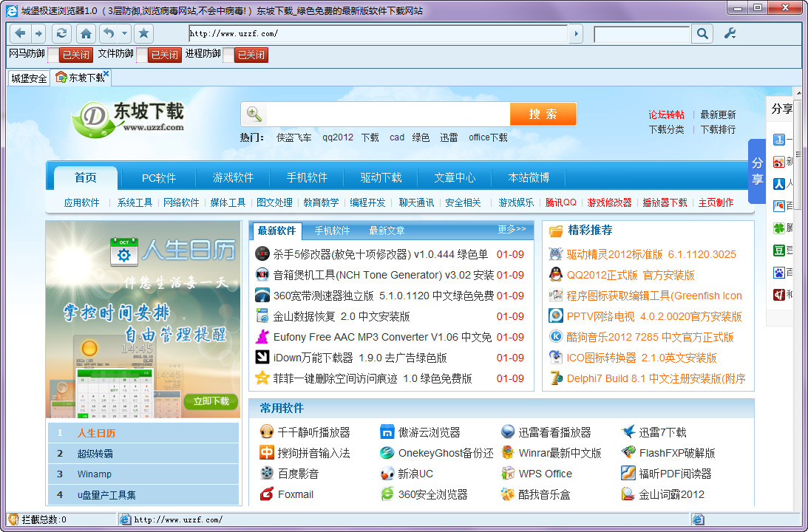Click the QQ penguin icon
This screenshot has width=808, height=532.
pos(555,275)
